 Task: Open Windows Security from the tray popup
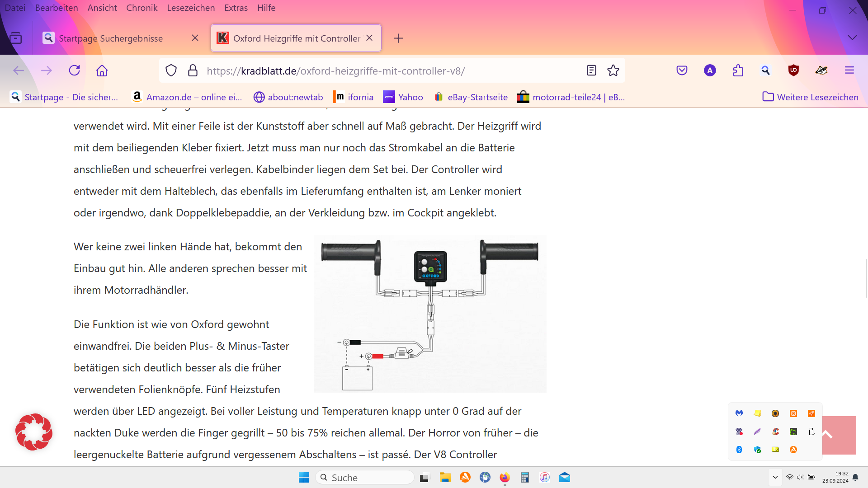pyautogui.click(x=757, y=450)
